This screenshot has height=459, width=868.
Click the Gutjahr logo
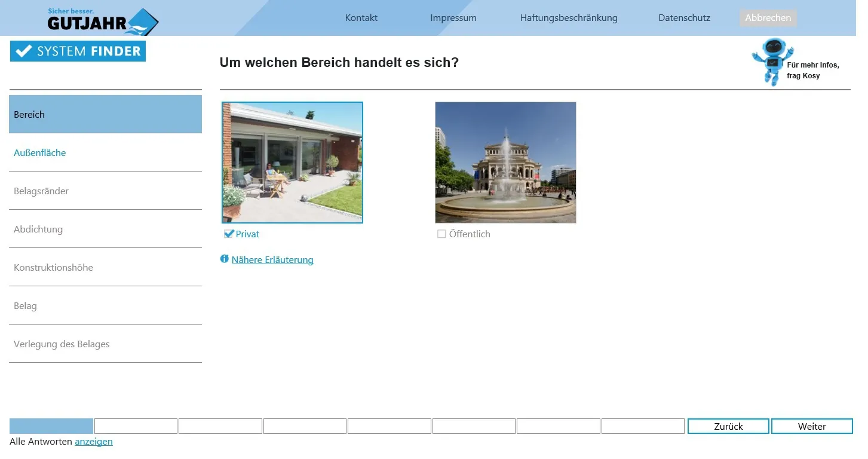(103, 22)
